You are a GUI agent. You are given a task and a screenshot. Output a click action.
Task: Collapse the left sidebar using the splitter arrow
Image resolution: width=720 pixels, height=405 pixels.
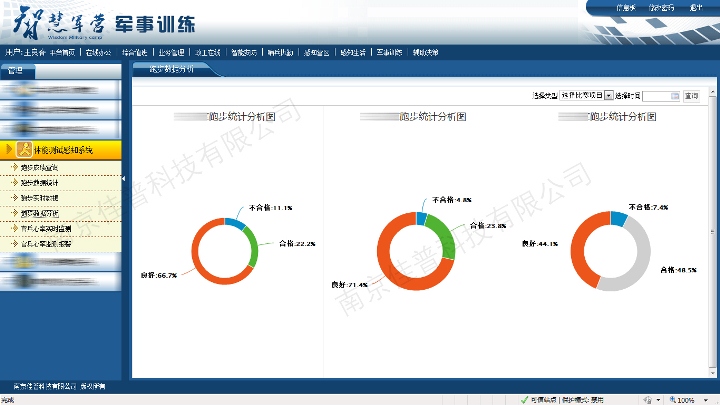click(123, 179)
